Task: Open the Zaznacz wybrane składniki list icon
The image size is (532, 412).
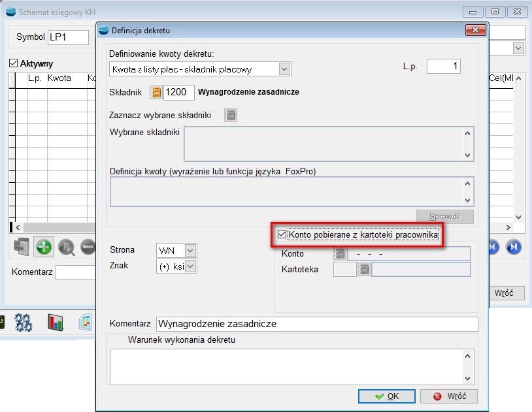Action: 231,116
